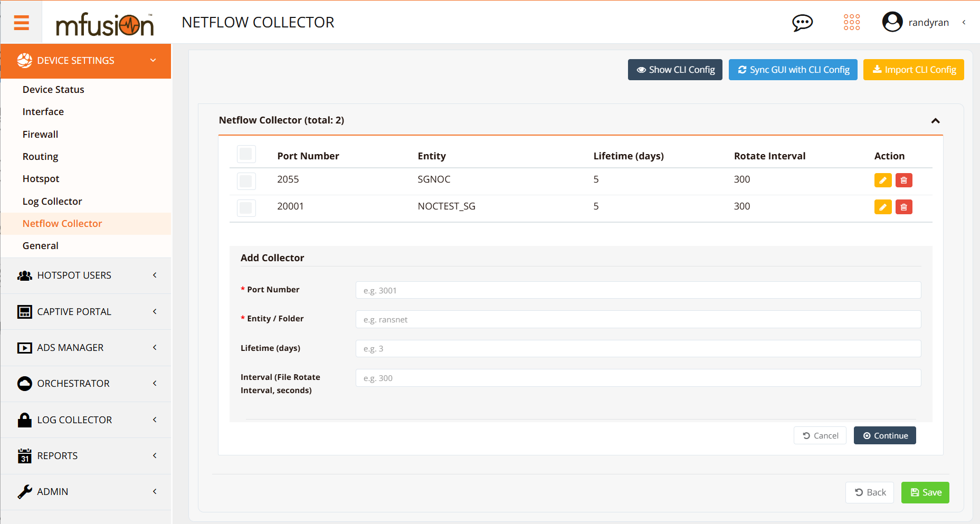This screenshot has height=524, width=980.
Task: Toggle the select-all checkbox in table header
Action: 246,154
